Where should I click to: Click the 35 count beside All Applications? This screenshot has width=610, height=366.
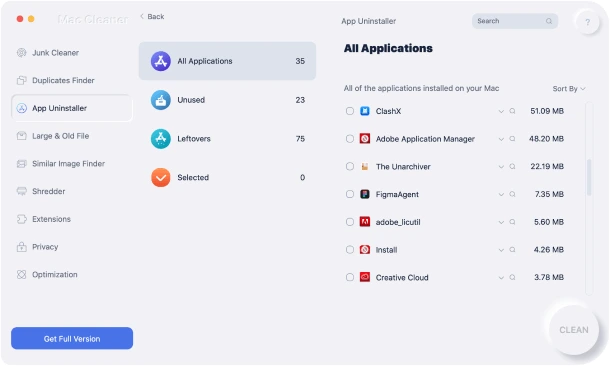(x=300, y=61)
